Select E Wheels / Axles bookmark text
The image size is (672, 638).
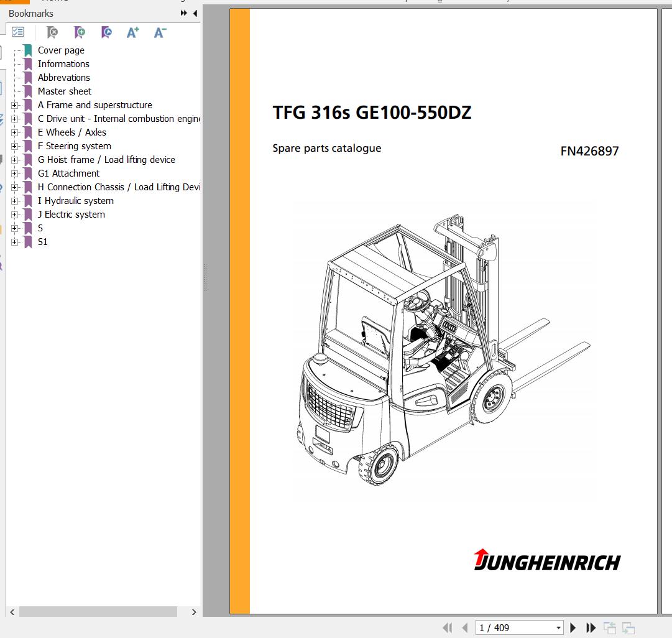71,132
